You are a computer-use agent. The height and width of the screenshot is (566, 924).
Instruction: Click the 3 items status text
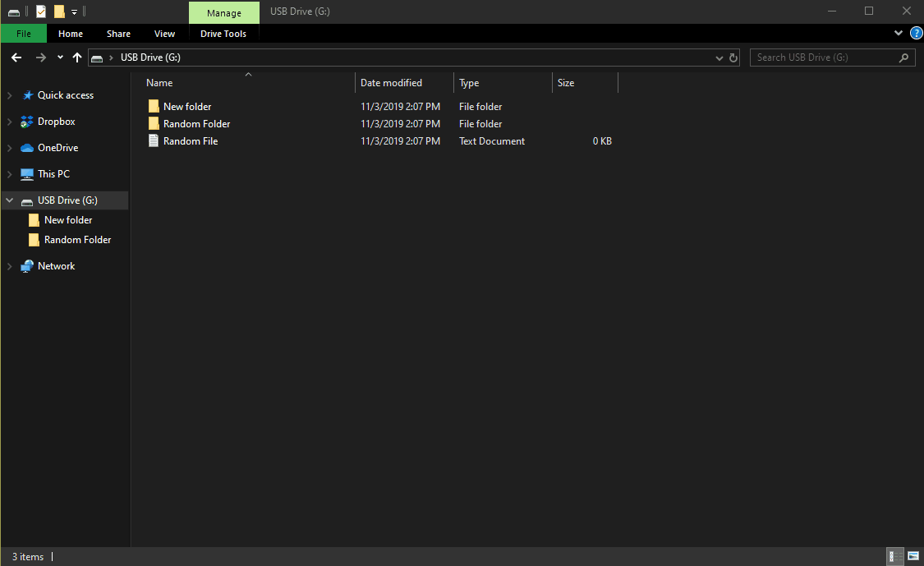pyautogui.click(x=28, y=557)
